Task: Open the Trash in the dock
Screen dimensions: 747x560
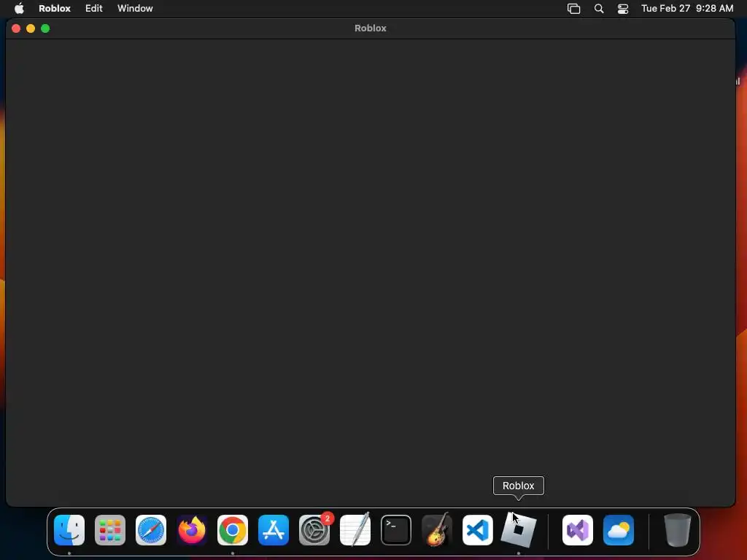Action: [678, 530]
